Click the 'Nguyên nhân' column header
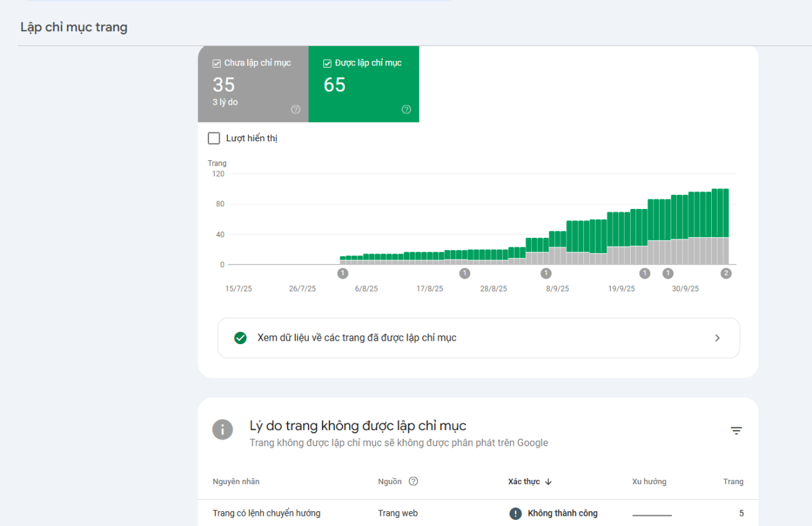The height and width of the screenshot is (526, 812). coord(236,481)
